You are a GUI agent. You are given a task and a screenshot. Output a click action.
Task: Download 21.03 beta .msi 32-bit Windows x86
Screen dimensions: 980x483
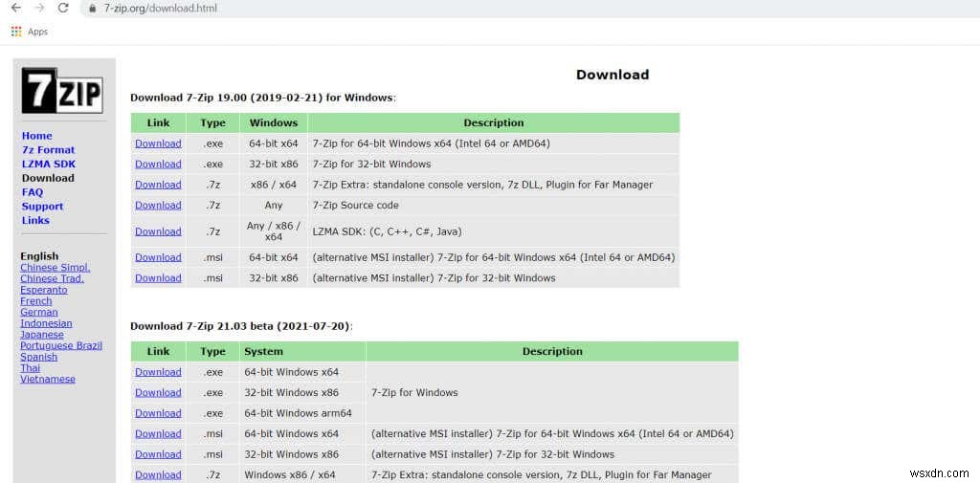point(158,455)
